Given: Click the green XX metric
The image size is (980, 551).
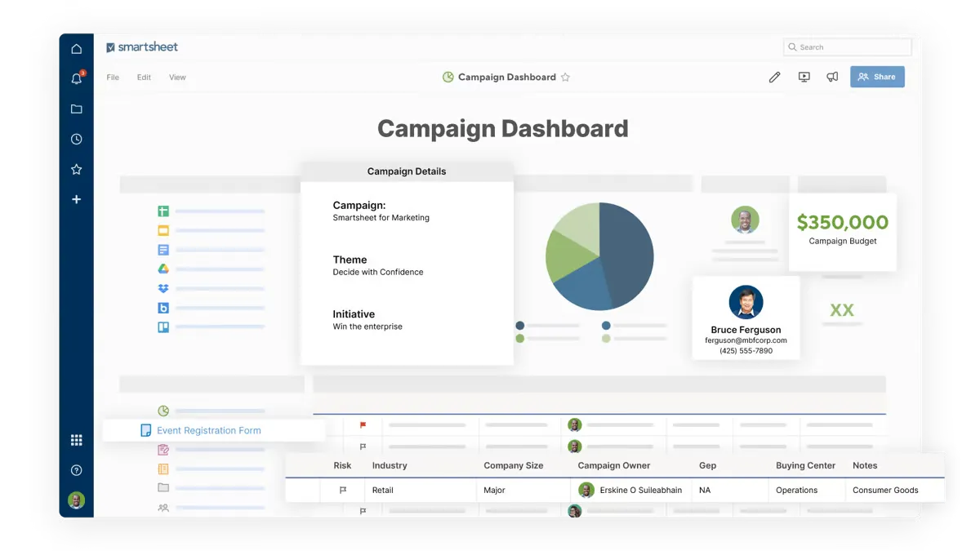Looking at the screenshot, I should tap(842, 310).
